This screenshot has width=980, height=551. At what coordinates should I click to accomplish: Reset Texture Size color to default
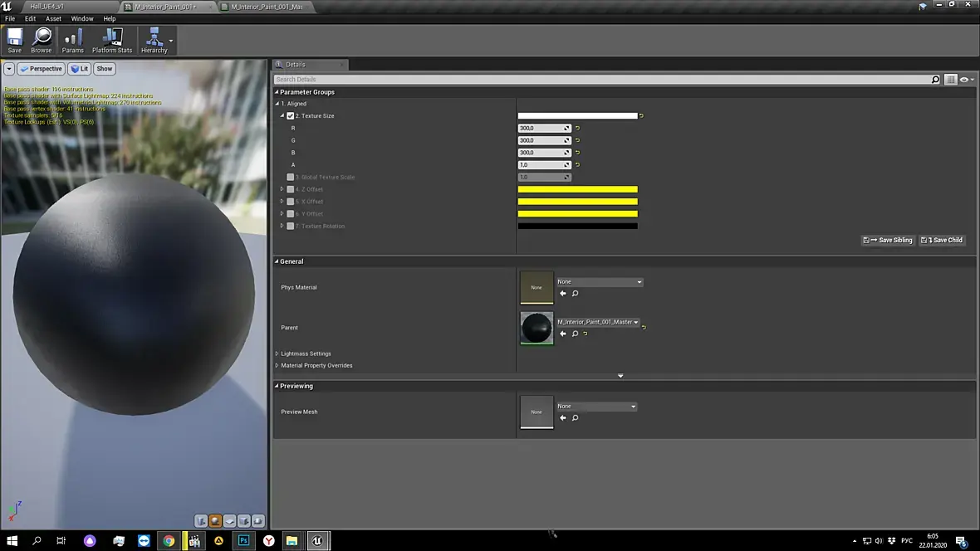641,115
